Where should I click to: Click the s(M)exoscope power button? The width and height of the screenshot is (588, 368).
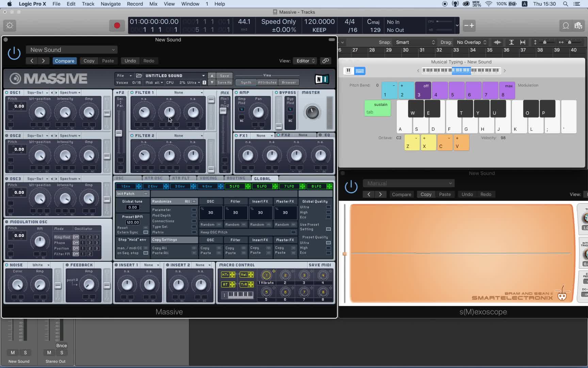pyautogui.click(x=351, y=187)
